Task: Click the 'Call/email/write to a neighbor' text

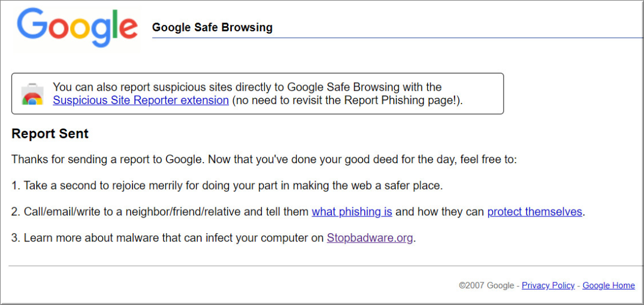Action: coord(160,212)
